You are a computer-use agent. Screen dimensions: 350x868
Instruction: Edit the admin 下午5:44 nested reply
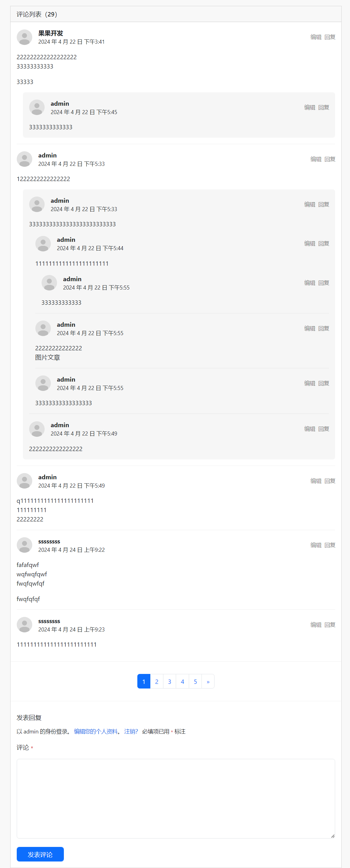310,244
